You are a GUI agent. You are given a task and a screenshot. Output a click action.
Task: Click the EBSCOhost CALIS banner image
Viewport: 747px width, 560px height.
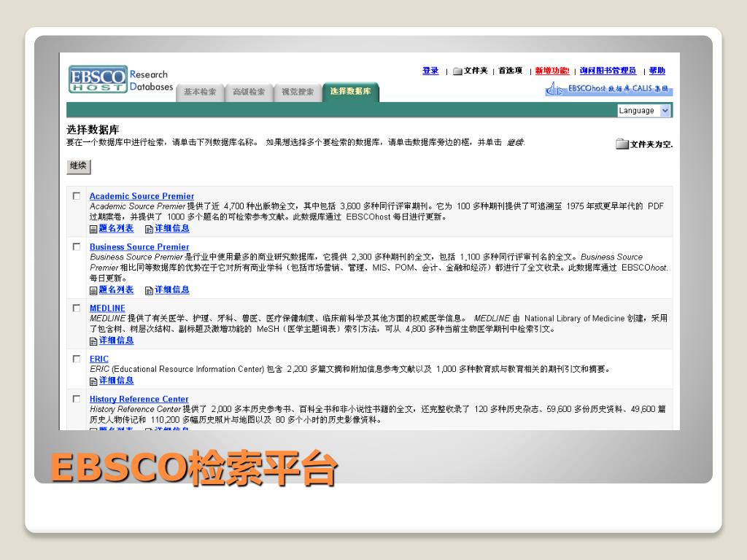point(609,88)
